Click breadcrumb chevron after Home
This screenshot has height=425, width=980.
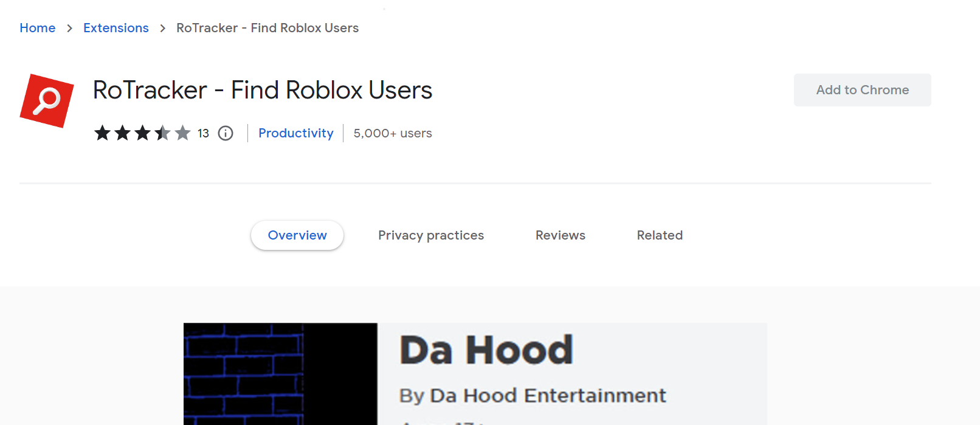tap(69, 28)
